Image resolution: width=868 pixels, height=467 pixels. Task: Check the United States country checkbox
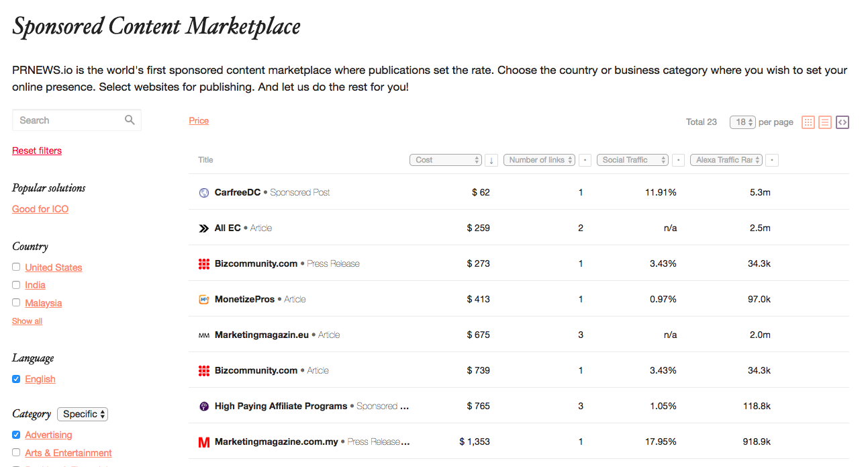(x=16, y=267)
